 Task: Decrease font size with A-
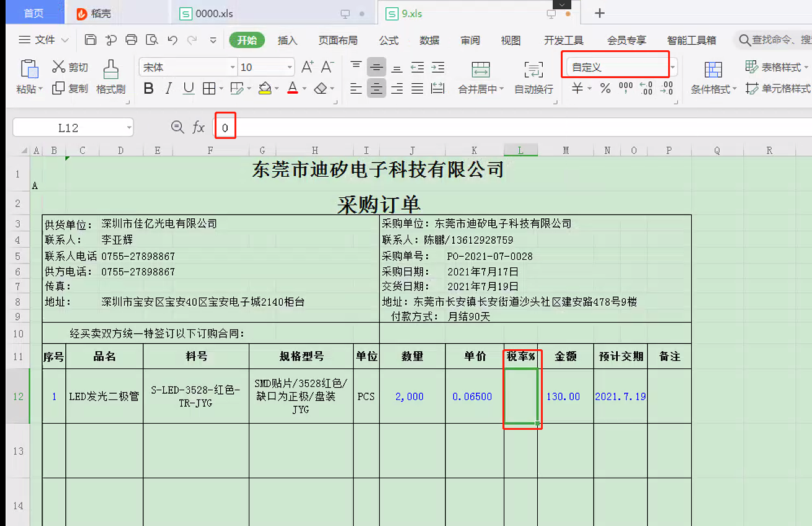(328, 67)
